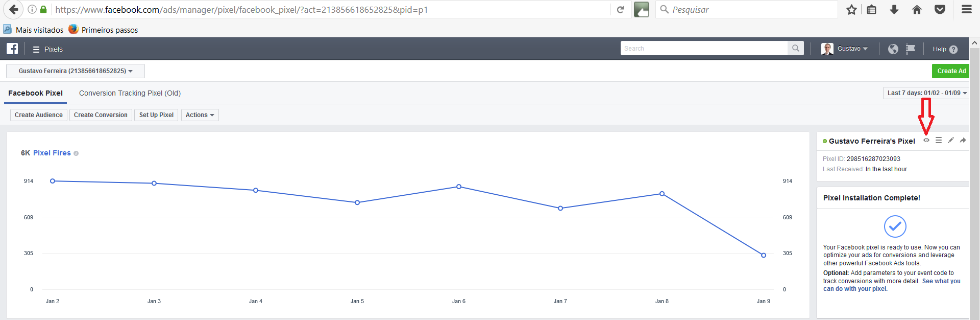Follow 'See what you can do' link
This screenshot has height=320, width=980.
point(892,285)
